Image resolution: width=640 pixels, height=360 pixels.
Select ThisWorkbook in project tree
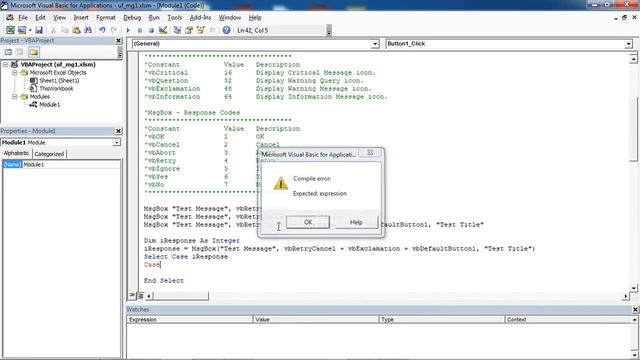[56, 89]
